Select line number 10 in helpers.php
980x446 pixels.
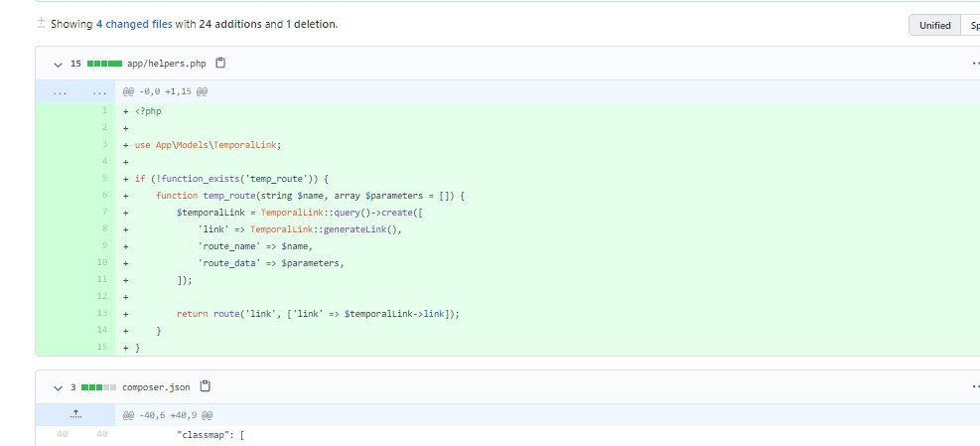102,262
